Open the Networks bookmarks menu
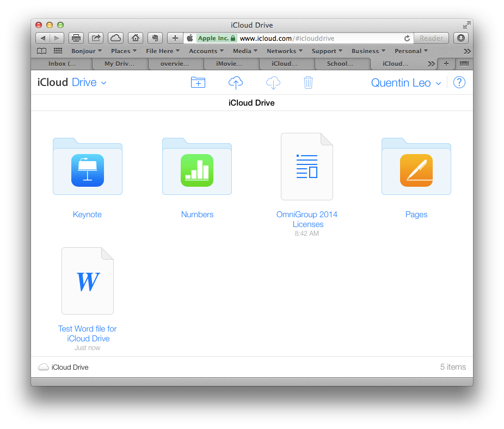 click(284, 51)
